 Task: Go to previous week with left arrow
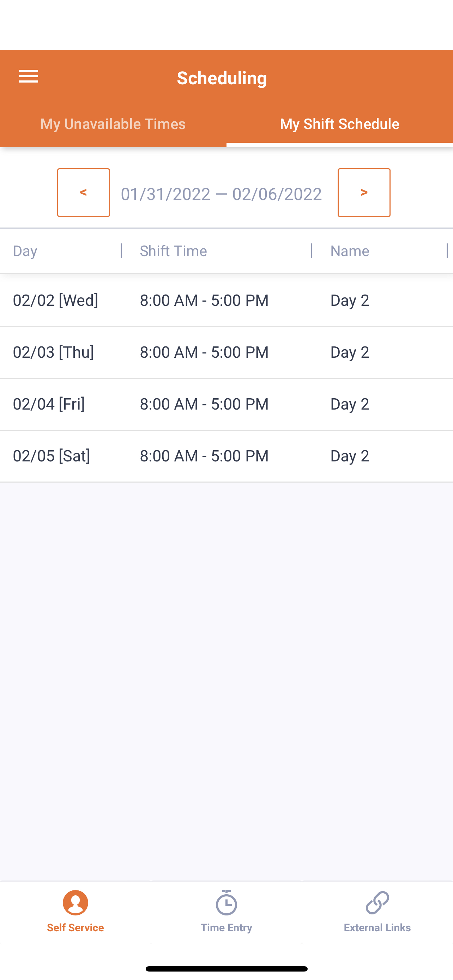pos(83,193)
